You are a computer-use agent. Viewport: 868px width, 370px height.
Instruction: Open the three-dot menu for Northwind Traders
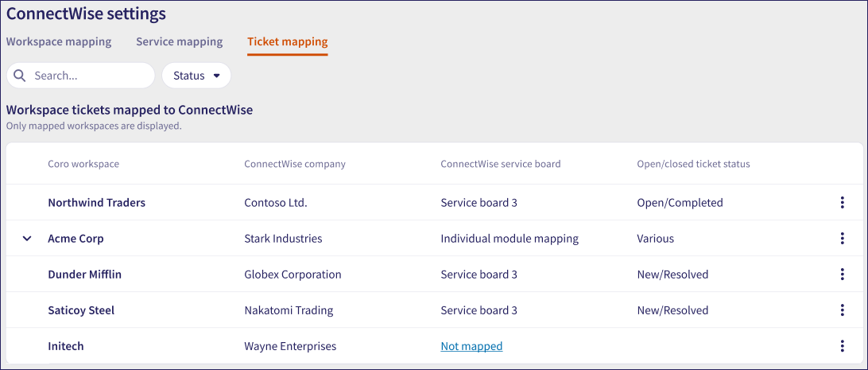pyautogui.click(x=842, y=203)
